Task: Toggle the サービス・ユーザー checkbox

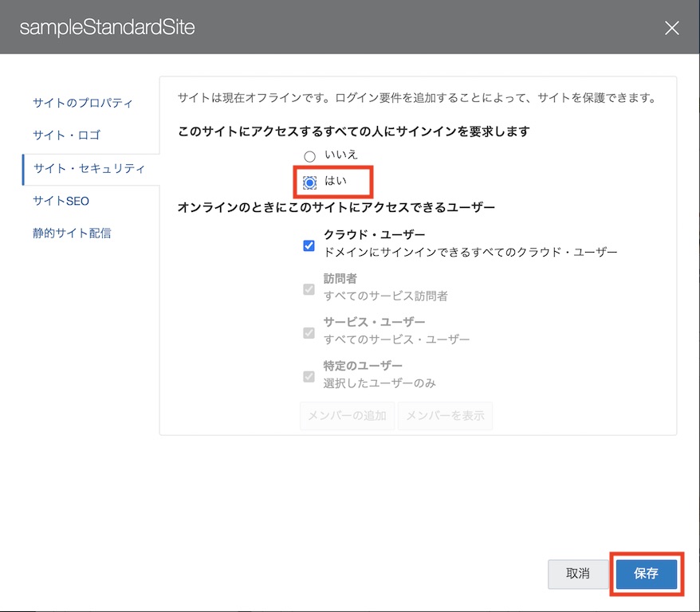Action: [x=309, y=332]
